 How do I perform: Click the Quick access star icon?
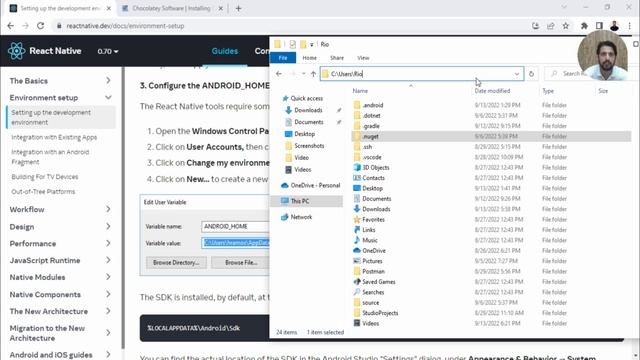pyautogui.click(x=285, y=98)
